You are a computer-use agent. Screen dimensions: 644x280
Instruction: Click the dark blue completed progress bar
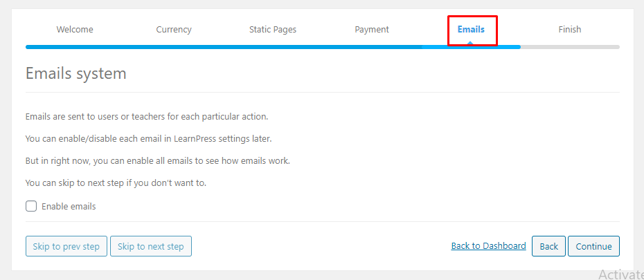(x=224, y=47)
